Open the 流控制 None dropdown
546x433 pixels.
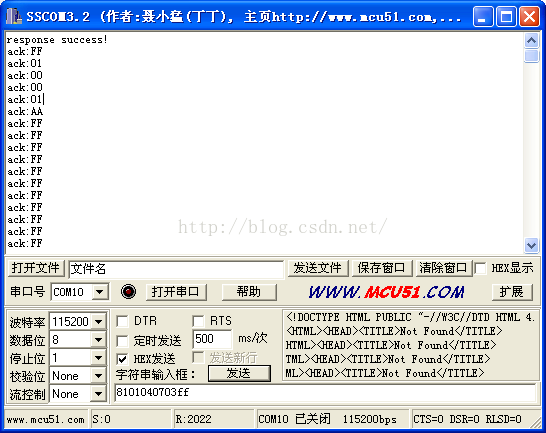(x=99, y=394)
